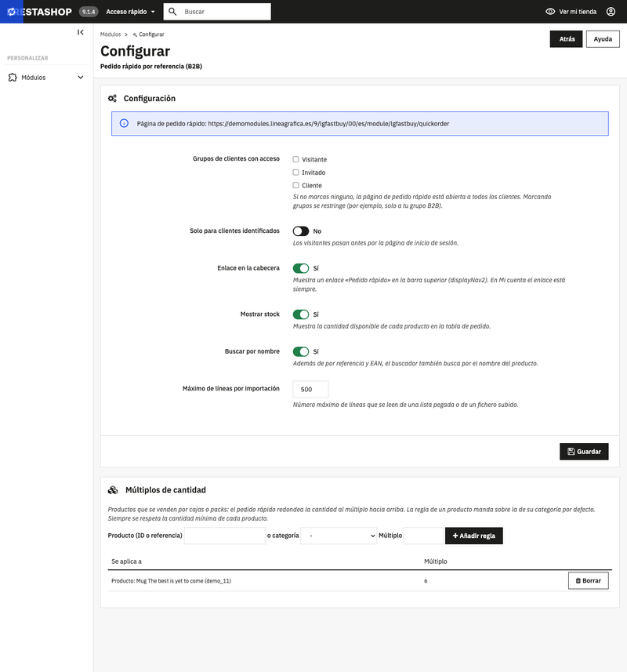Click the Módulos puzzle icon
Viewport: 627px width, 672px height.
click(13, 77)
